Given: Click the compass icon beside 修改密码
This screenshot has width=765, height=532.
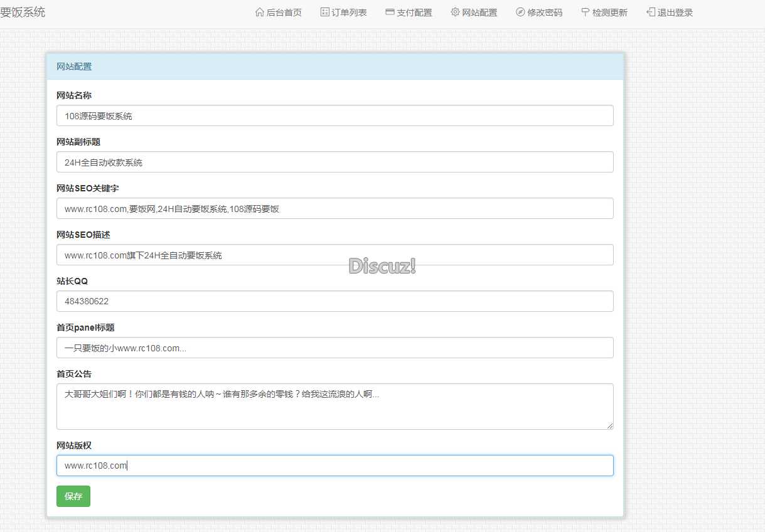Looking at the screenshot, I should click(520, 12).
